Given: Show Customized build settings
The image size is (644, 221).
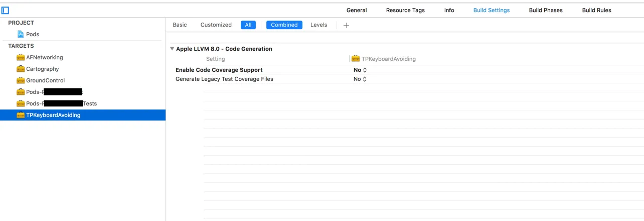Looking at the screenshot, I should point(216,25).
